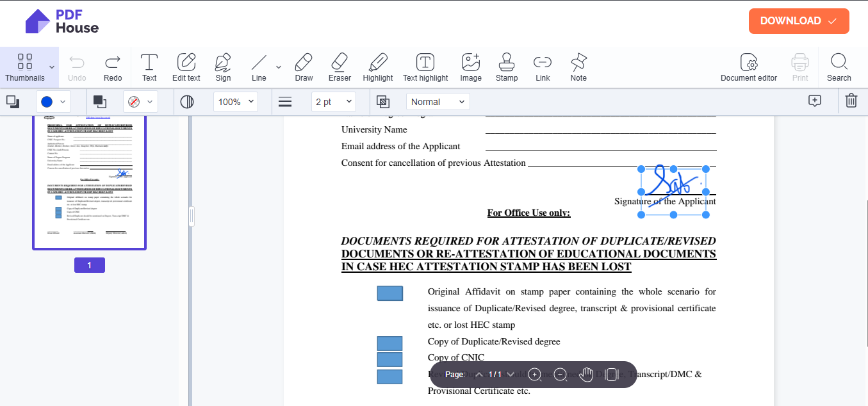Choose the Sign tool
This screenshot has width=868, height=406.
tap(223, 67)
